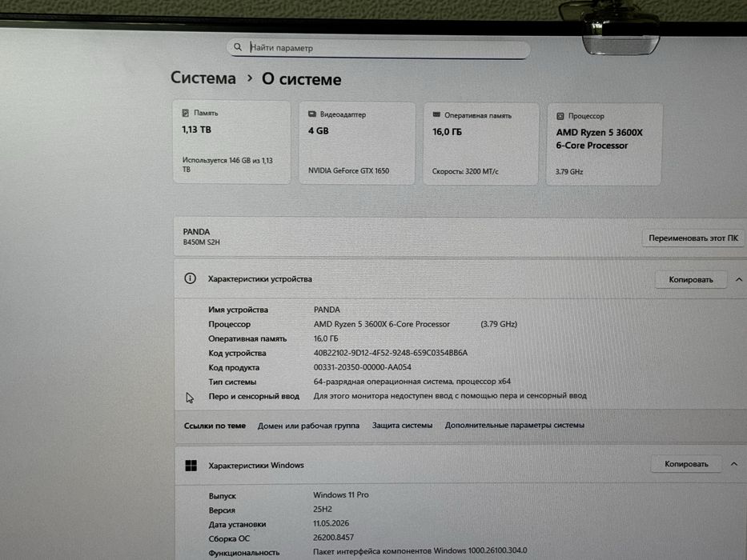Open 'Домен или рабочая группа' link
Image resolution: width=747 pixels, height=560 pixels.
point(308,426)
